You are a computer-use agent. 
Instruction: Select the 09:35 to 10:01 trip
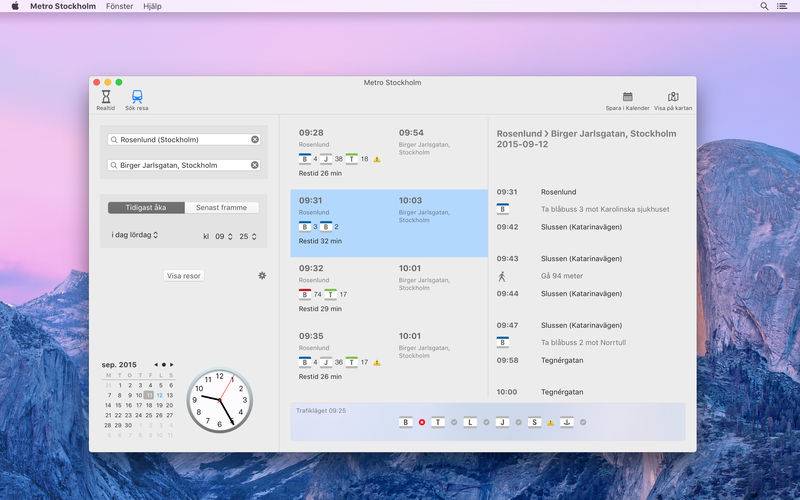point(389,357)
